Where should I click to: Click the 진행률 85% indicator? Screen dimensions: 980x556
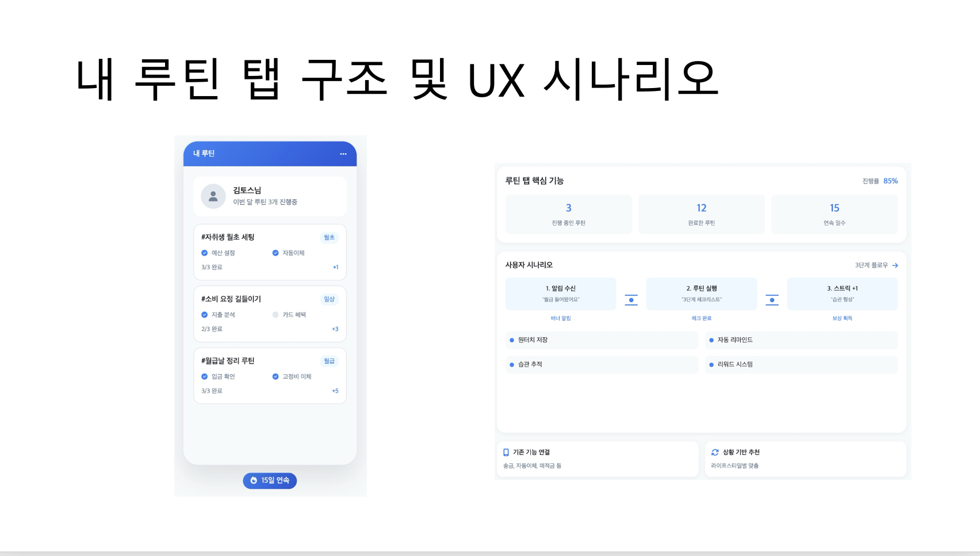point(880,181)
